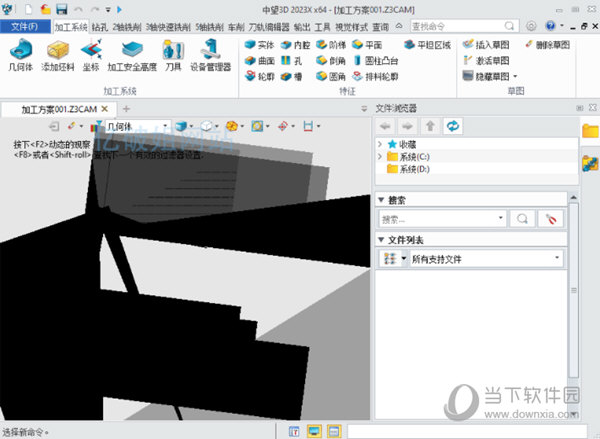600x439 pixels.
Task: Click 插入草图 insert sketch
Action: [x=486, y=45]
